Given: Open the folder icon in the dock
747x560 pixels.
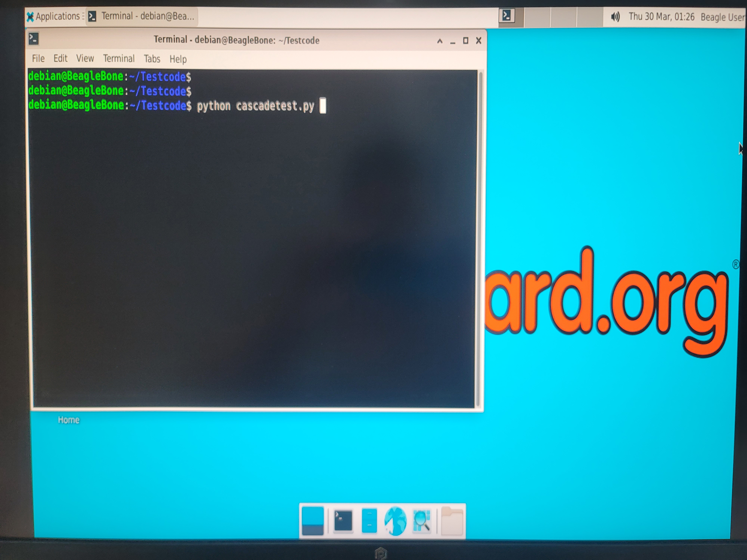Looking at the screenshot, I should coord(452,521).
